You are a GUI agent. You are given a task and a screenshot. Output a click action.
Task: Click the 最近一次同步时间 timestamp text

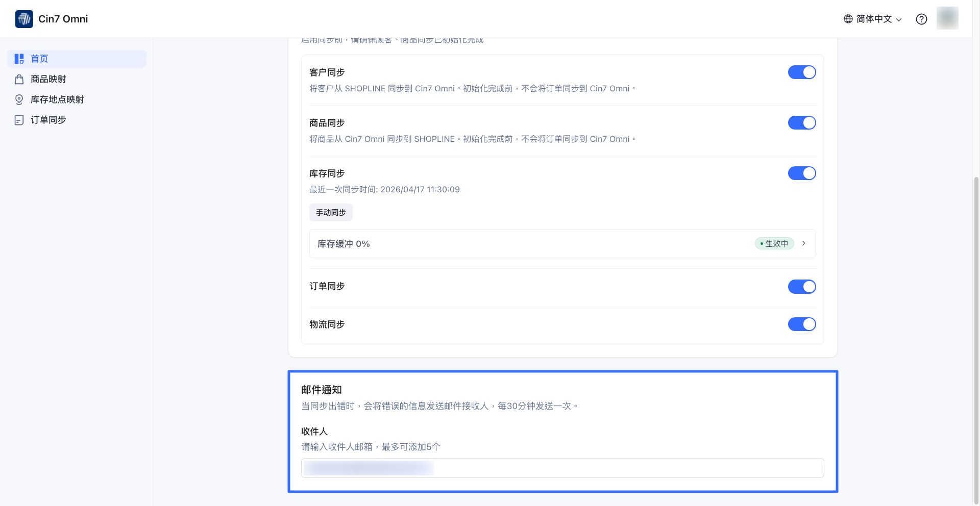[384, 190]
